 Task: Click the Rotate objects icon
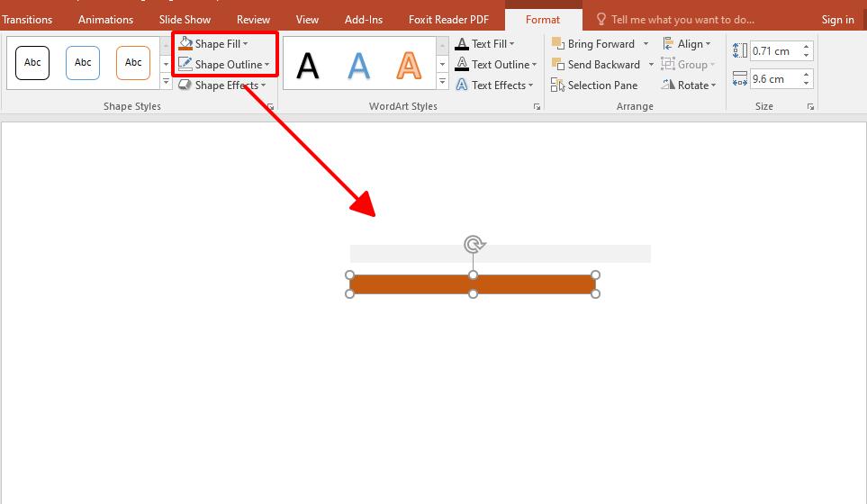(x=668, y=85)
